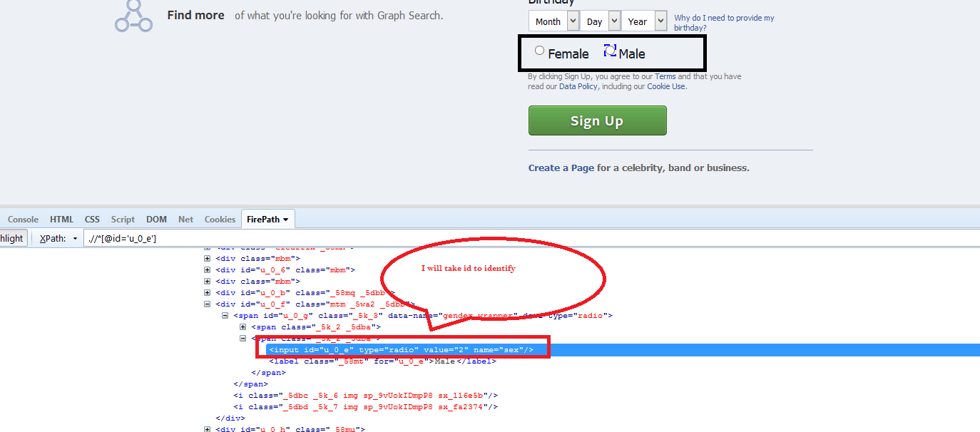The width and height of the screenshot is (980, 432).
Task: Select the Female radio button
Action: [x=540, y=49]
